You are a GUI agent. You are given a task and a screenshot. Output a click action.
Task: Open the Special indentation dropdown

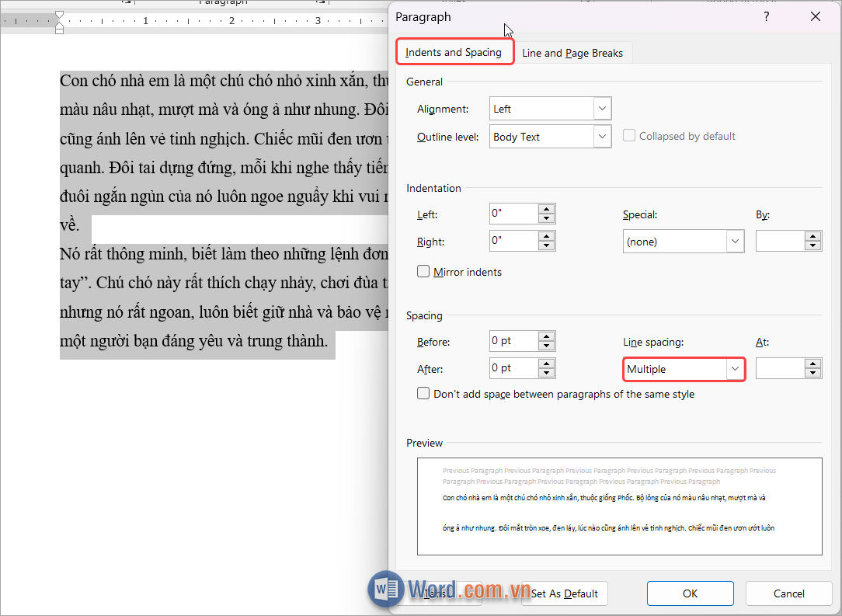pos(683,241)
